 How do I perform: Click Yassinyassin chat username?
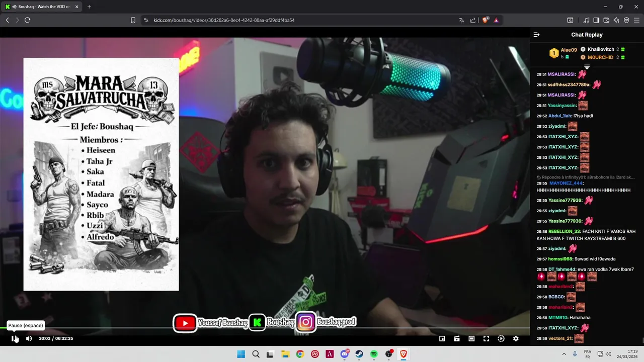click(562, 106)
